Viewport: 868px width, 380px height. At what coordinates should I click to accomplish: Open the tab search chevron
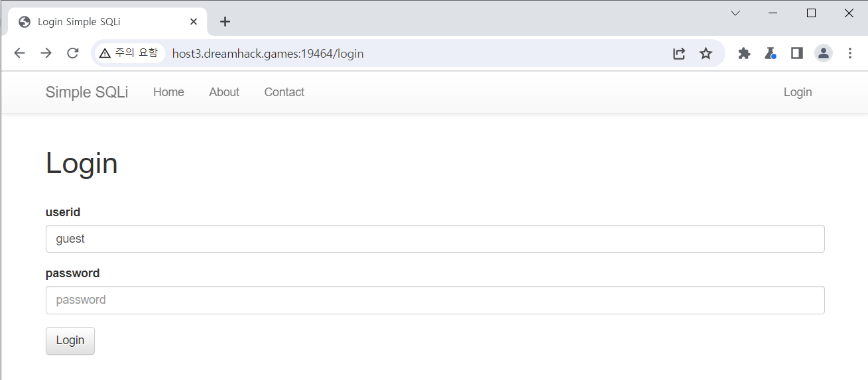click(735, 13)
